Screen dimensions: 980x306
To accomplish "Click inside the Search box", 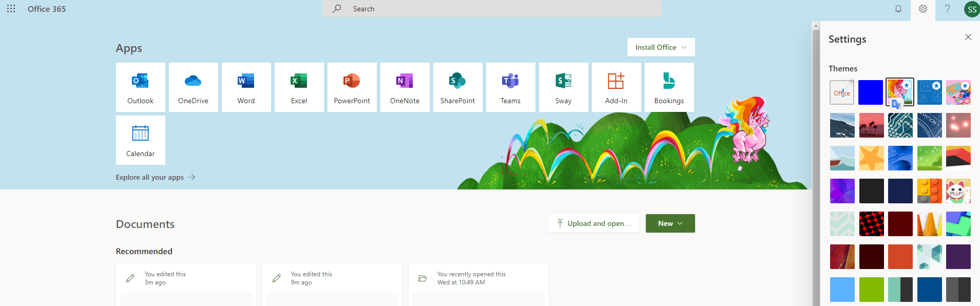I will point(492,9).
